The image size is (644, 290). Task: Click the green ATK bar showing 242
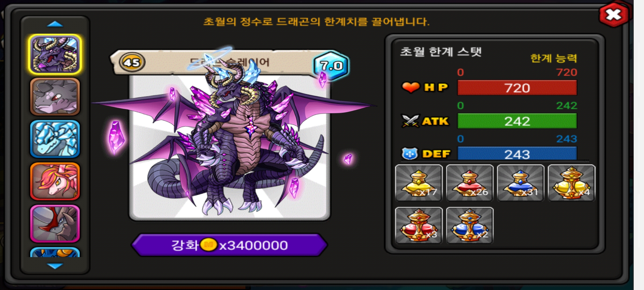517,121
